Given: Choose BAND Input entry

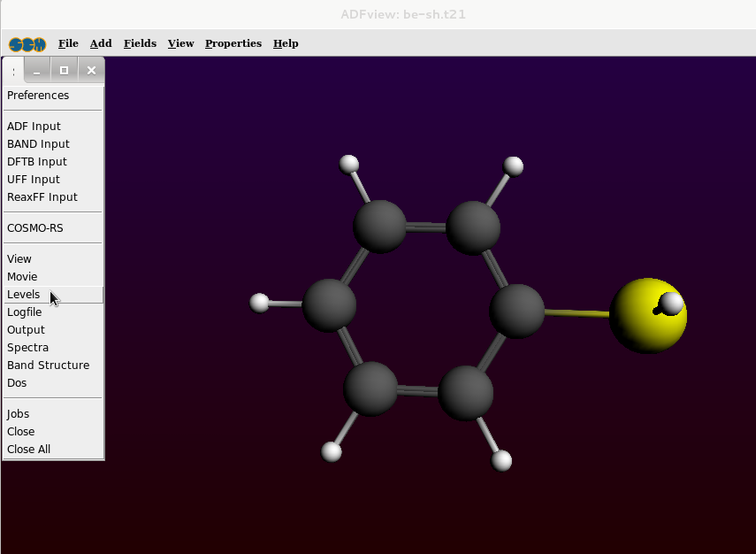Looking at the screenshot, I should 38,144.
